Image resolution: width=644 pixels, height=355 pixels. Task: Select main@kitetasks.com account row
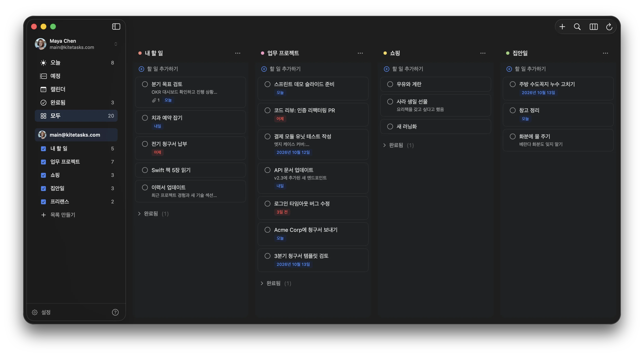click(x=76, y=135)
